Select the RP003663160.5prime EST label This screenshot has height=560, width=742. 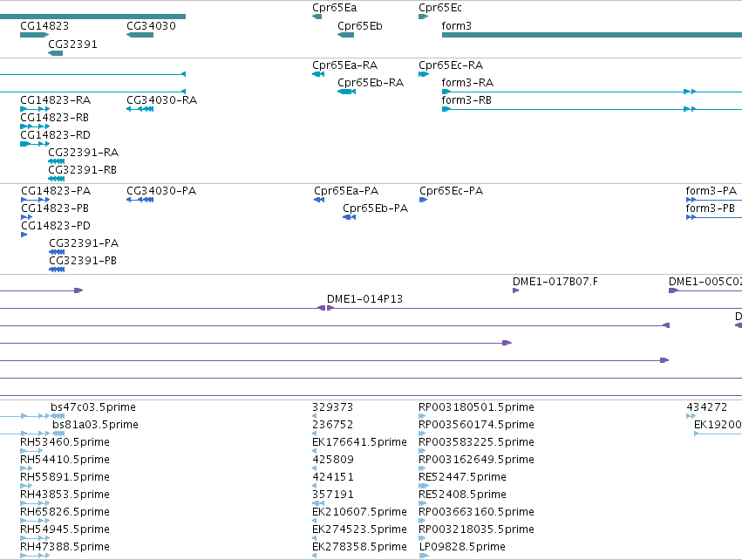477,512
